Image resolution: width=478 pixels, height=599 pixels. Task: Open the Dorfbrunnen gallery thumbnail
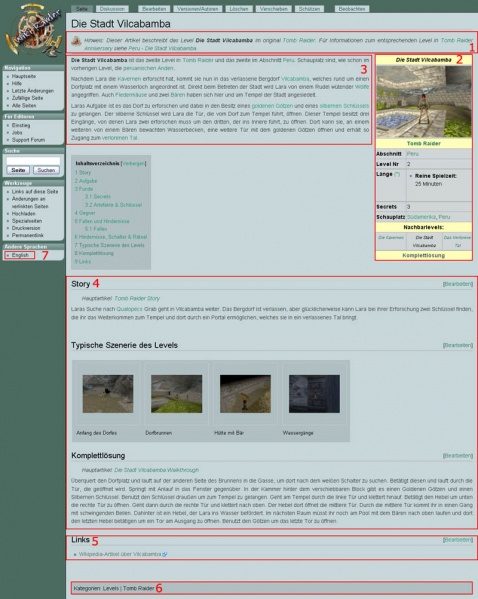coord(177,394)
